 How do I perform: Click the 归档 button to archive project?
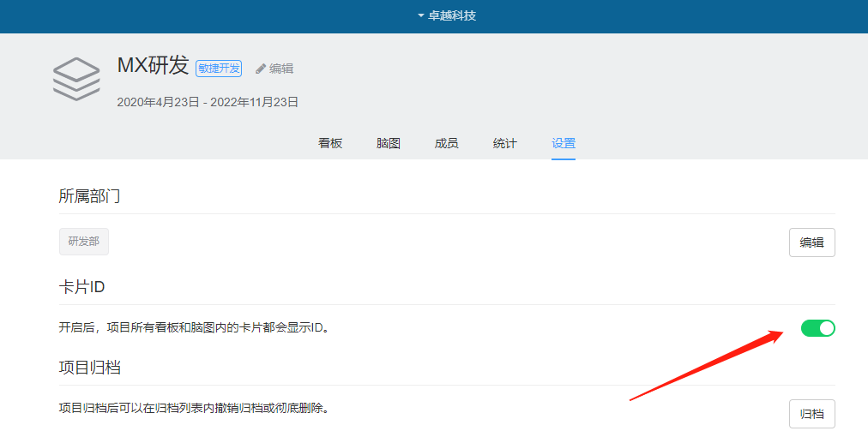point(811,414)
